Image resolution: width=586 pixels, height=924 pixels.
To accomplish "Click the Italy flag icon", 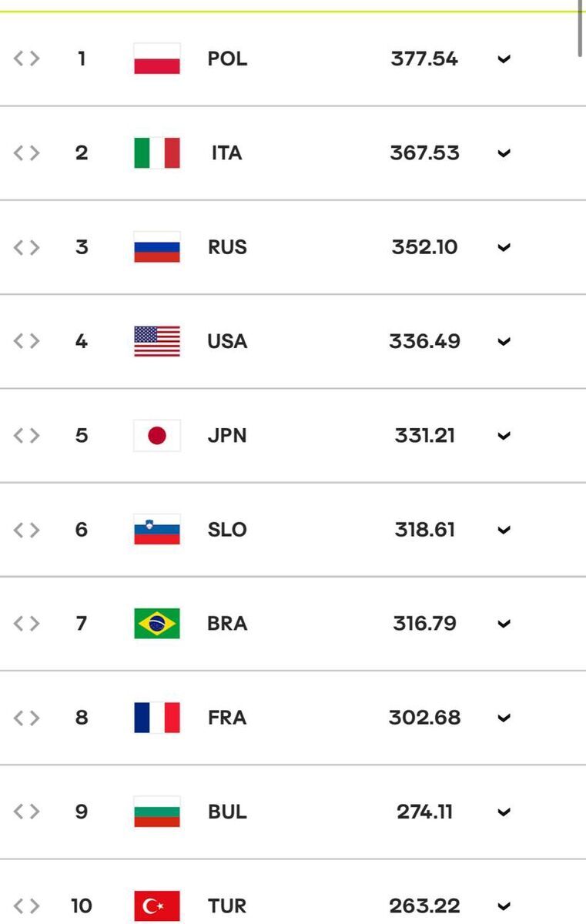I will [157, 152].
